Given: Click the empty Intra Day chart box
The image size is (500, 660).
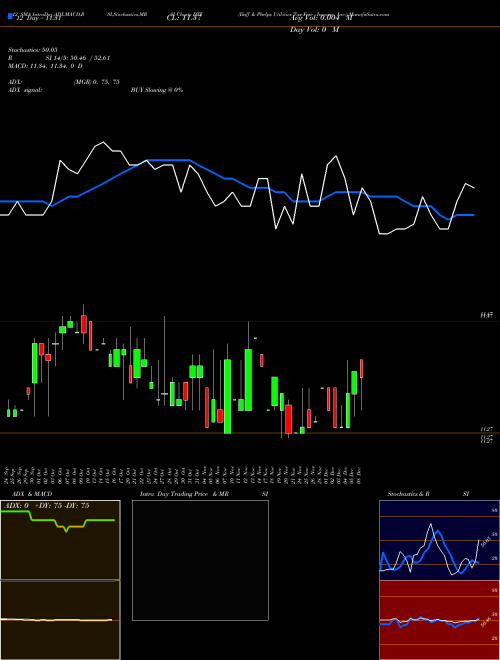Looking at the screenshot, I should 200,560.
